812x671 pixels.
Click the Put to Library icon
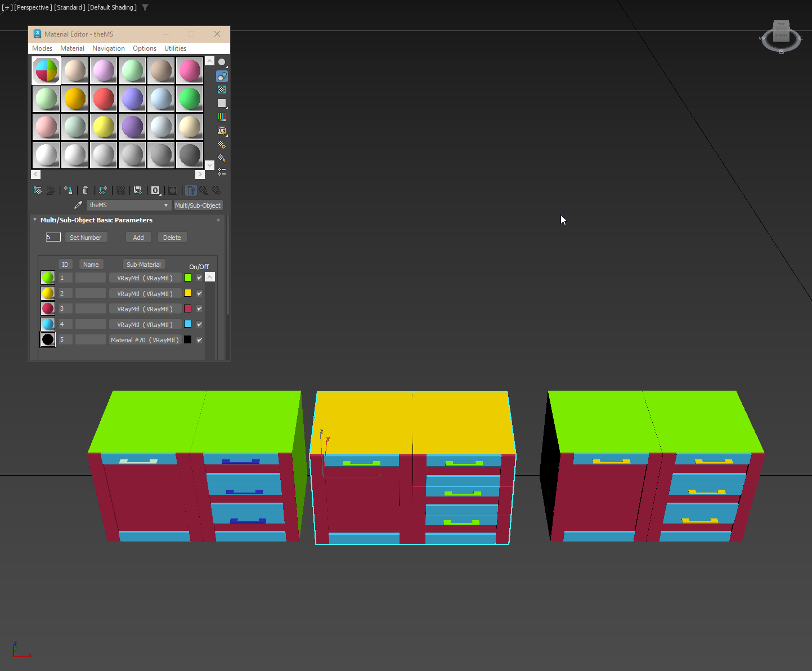[x=138, y=190]
